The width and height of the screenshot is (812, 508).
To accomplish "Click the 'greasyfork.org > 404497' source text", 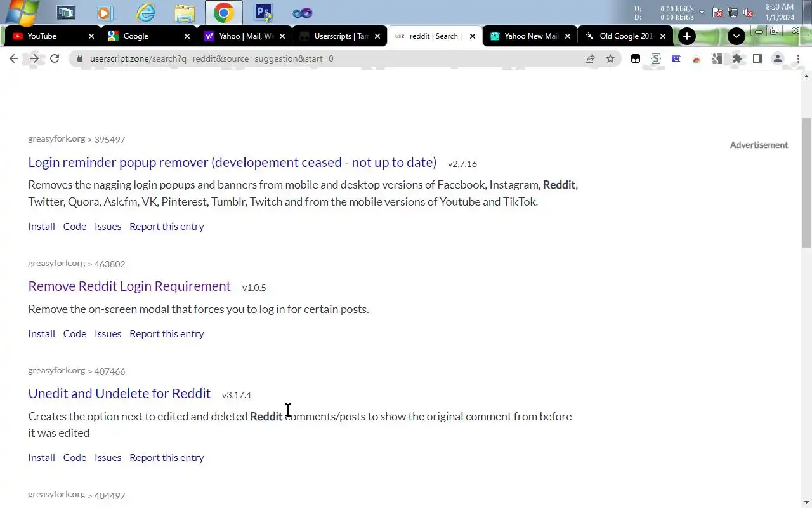I will coord(76,495).
